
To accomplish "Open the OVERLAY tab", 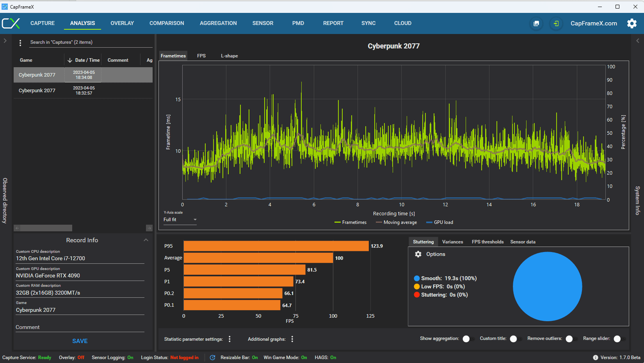I will tap(122, 23).
